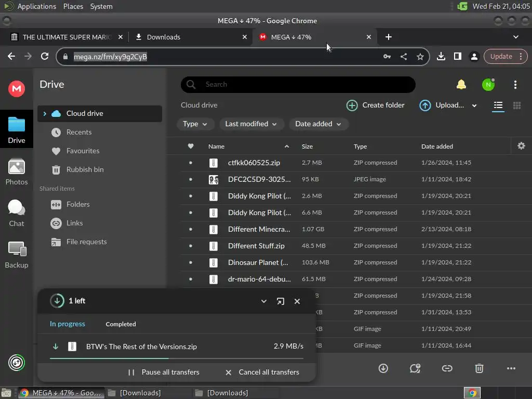
Task: Click the sync status circular icon
Action: pos(16,363)
